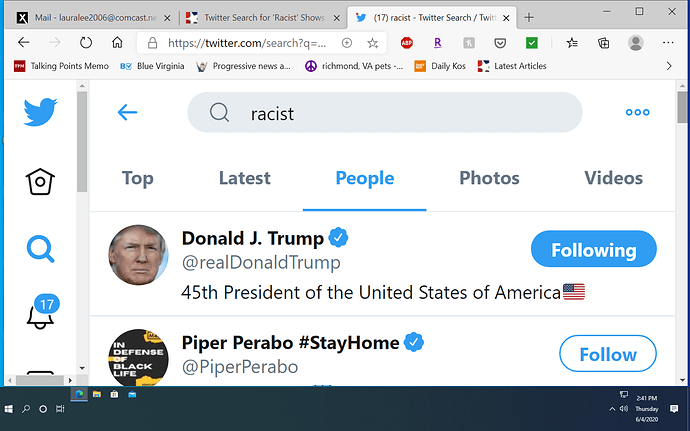Screen dimensions: 690x431
Task: Click the AdBlock Plus extension icon
Action: (407, 43)
